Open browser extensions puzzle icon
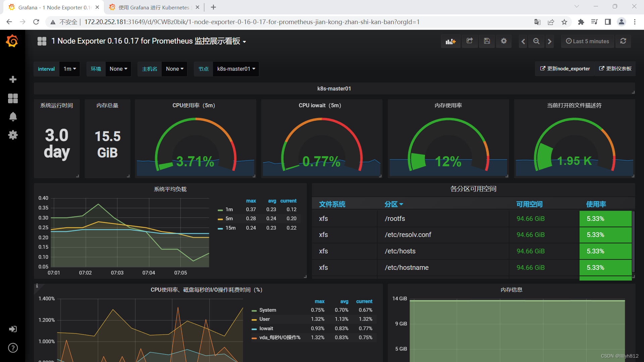This screenshot has height=362, width=644. tap(581, 22)
